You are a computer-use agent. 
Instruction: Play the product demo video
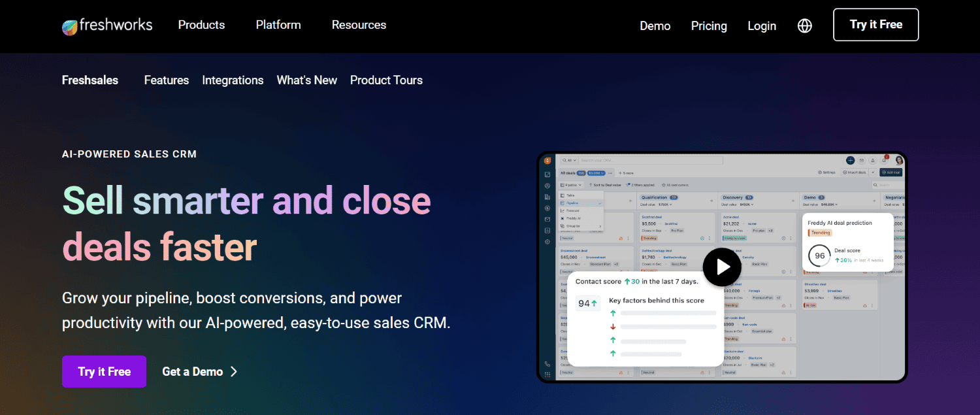[x=722, y=267]
